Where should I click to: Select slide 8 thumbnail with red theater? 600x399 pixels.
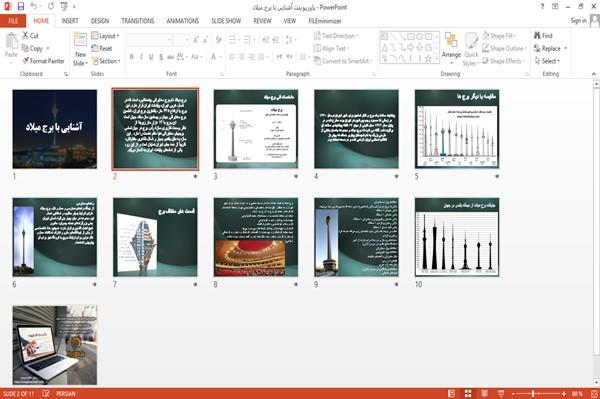256,237
